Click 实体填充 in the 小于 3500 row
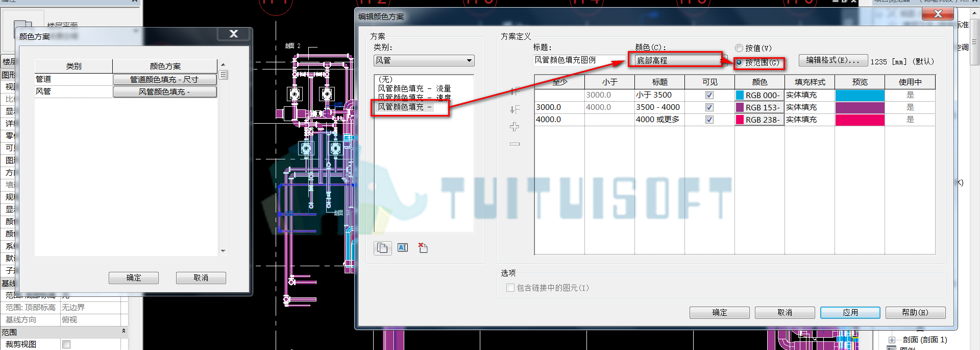 (x=810, y=95)
